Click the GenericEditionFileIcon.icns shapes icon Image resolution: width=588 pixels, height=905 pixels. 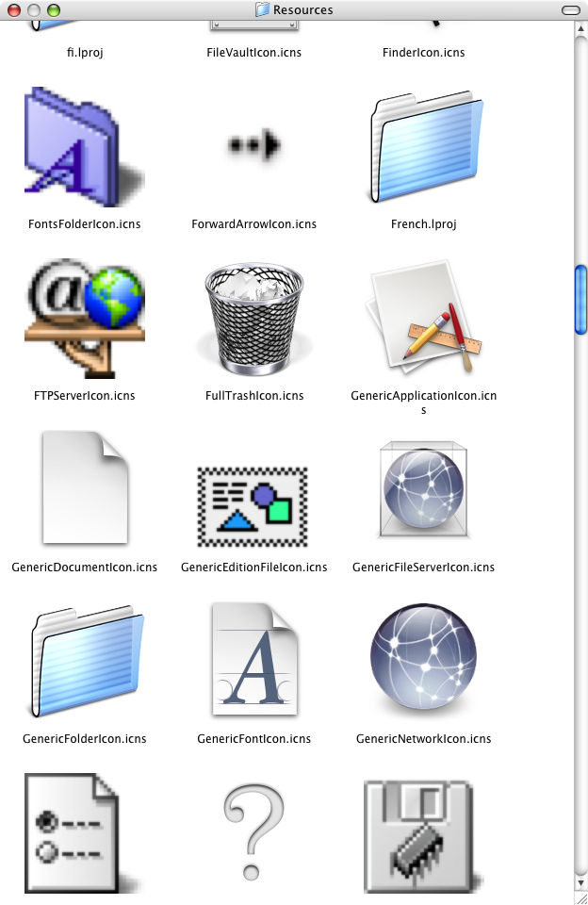(253, 507)
